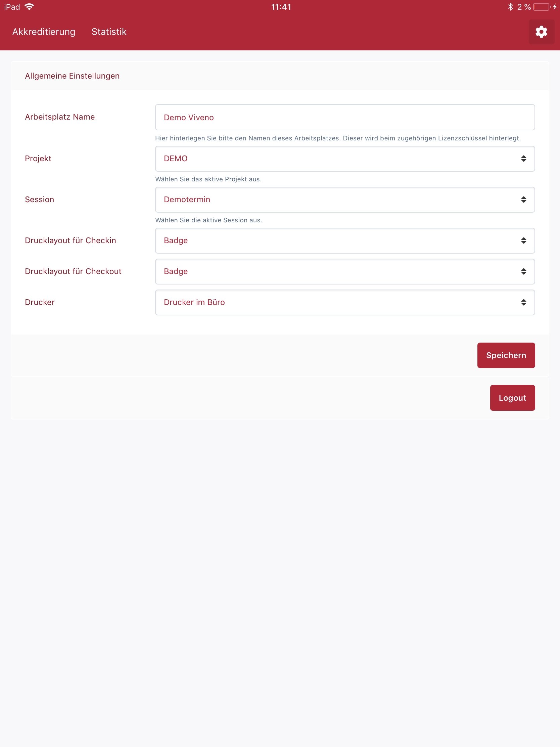Tap the Logout button
This screenshot has height=747, width=560.
(x=512, y=398)
